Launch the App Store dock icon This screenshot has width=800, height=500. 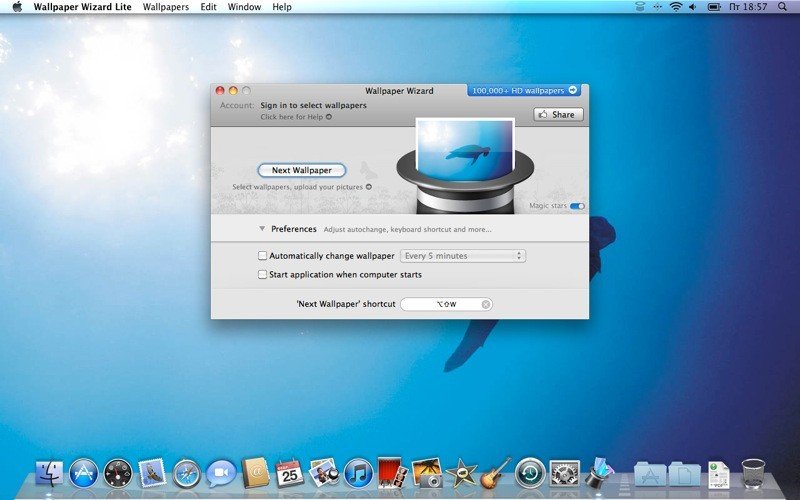tap(83, 473)
